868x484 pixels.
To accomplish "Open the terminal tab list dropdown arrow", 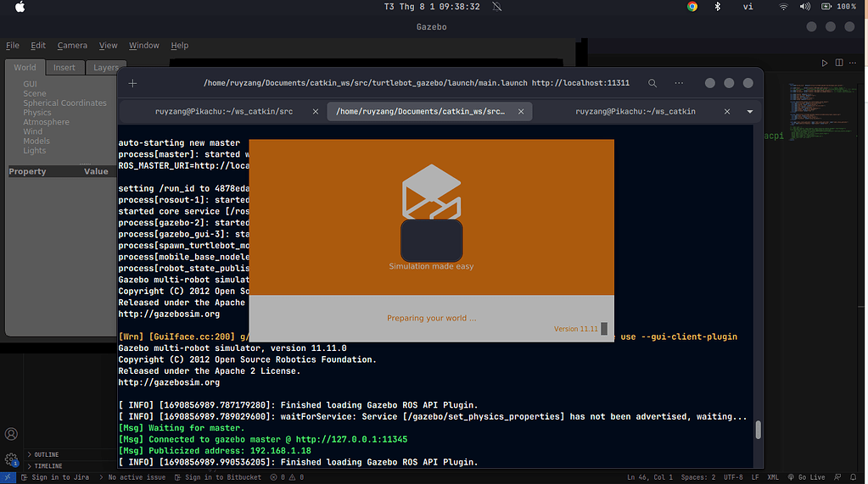I will point(750,111).
